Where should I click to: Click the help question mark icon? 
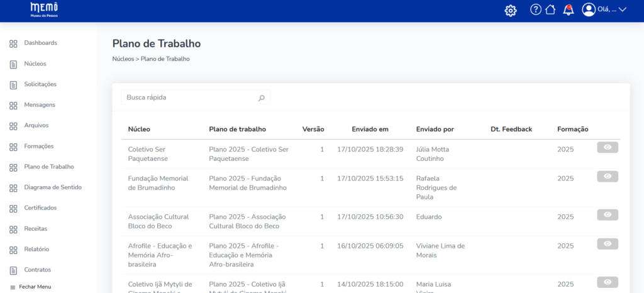(536, 9)
